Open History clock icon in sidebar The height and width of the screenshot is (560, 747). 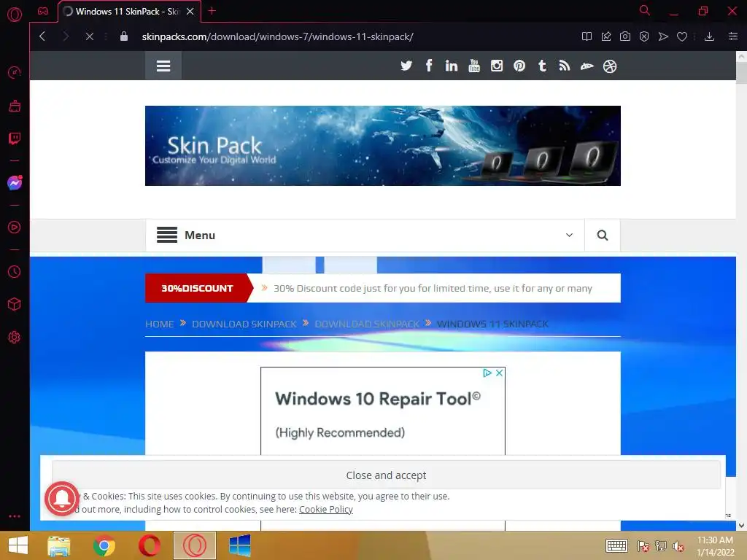[x=15, y=271]
